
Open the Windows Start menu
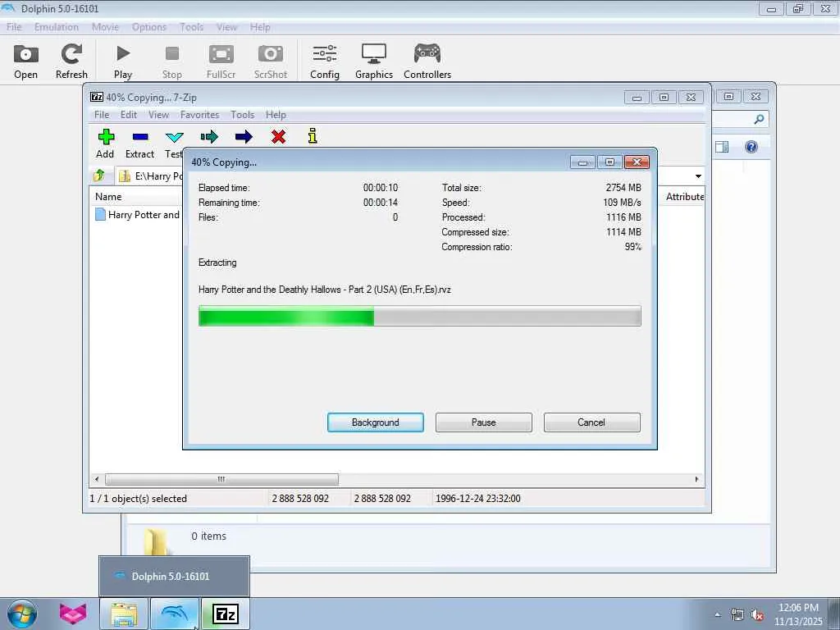[x=22, y=614]
